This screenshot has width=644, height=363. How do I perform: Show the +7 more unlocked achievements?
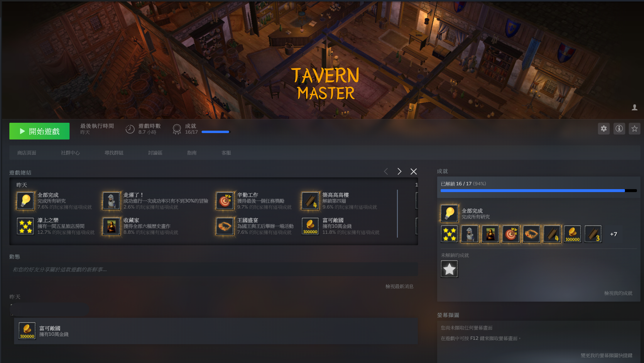(613, 234)
